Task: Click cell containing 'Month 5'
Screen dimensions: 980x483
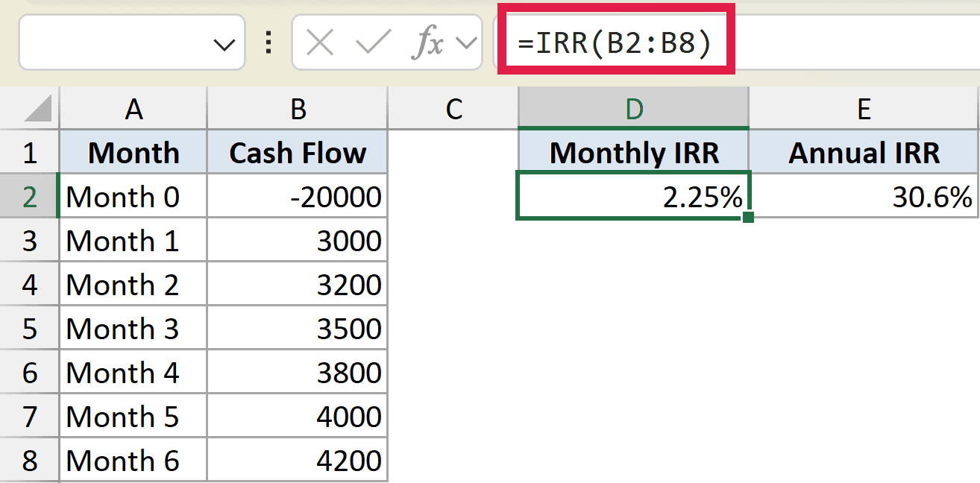Action: (134, 417)
